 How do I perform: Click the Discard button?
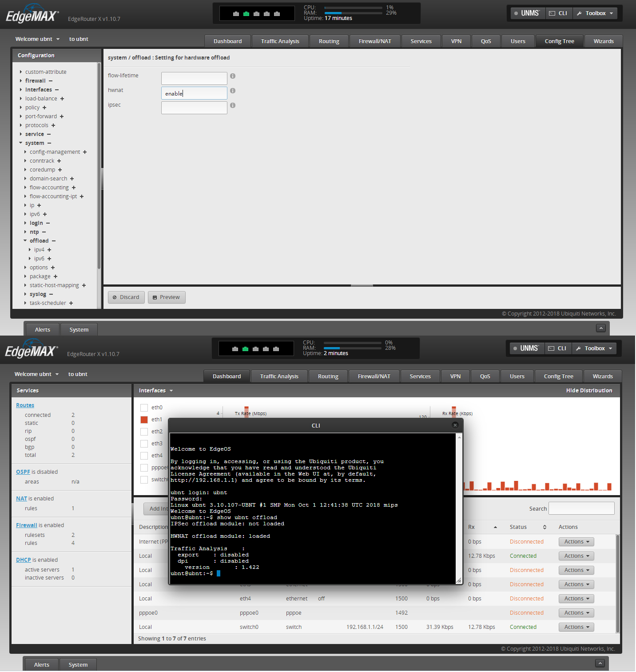coord(126,297)
